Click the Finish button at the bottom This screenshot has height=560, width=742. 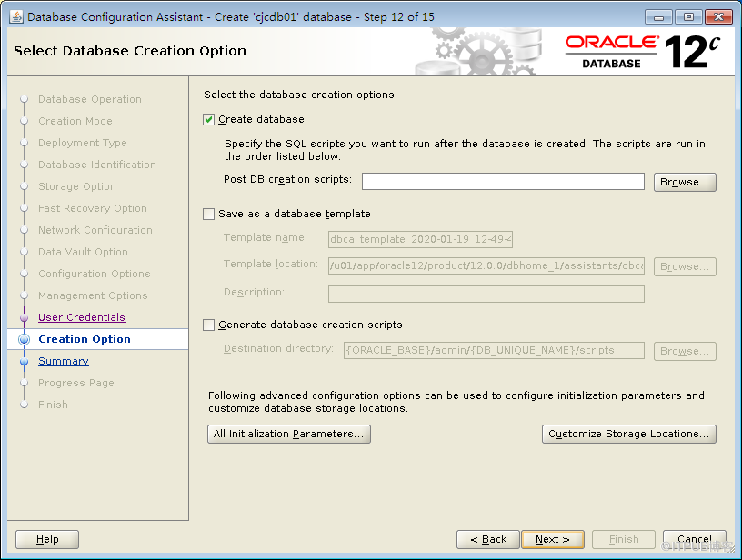pos(624,539)
